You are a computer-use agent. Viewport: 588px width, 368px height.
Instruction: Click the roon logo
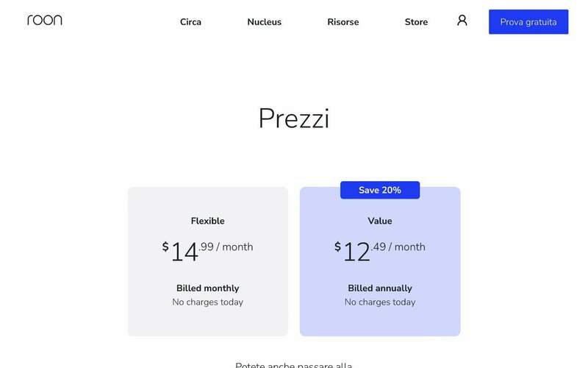tap(45, 21)
